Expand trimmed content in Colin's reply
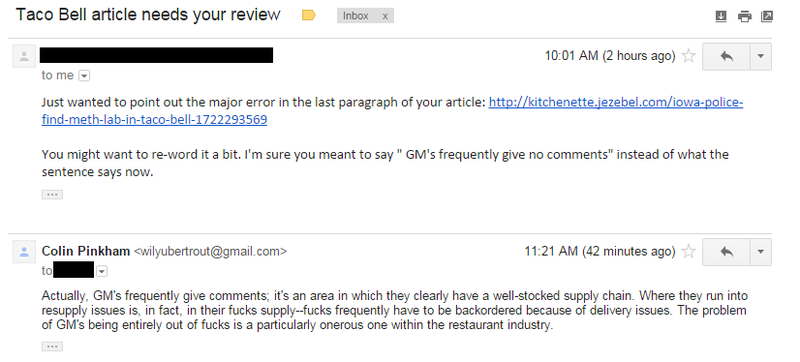 [x=52, y=347]
